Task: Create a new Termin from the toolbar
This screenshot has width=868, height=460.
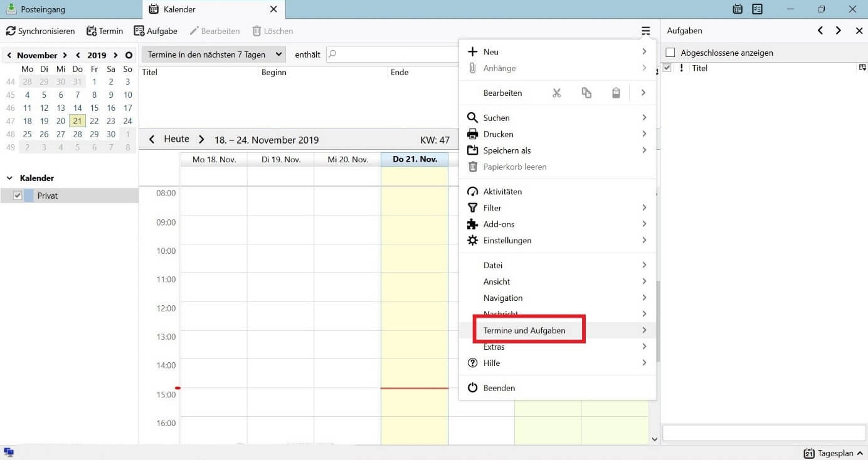Action: click(105, 31)
